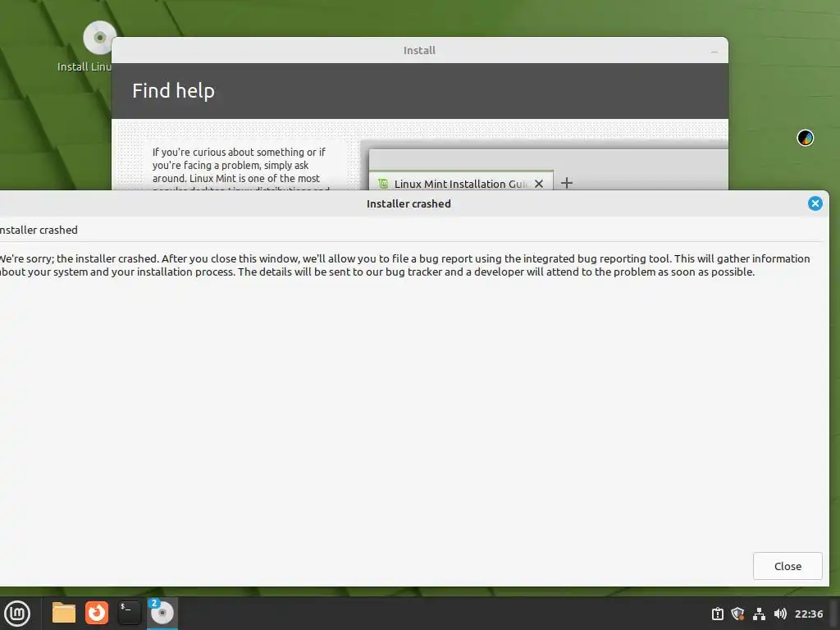Open the network connections tray icon
This screenshot has width=840, height=630.
click(x=759, y=614)
